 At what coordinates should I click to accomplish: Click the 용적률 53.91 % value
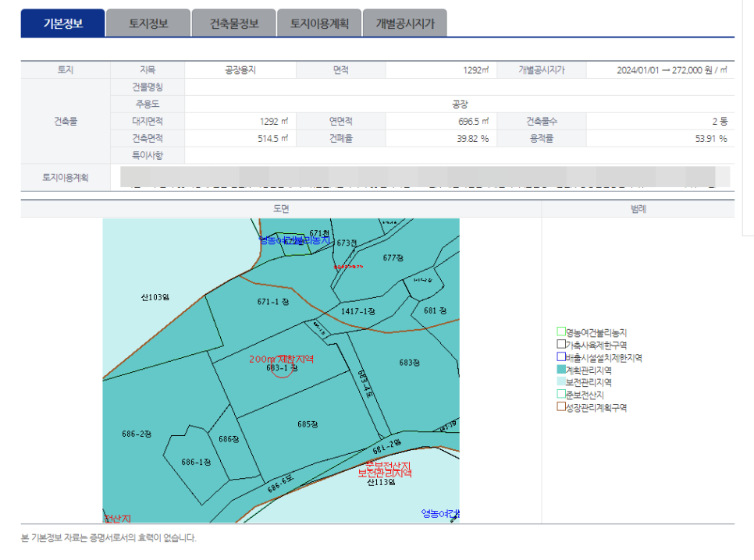(x=711, y=138)
